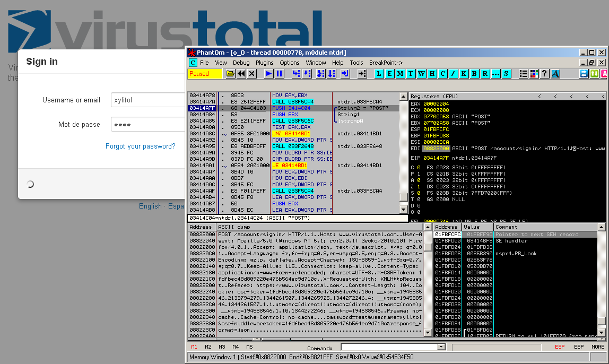Click the stack pane scrollbar thumb
The height and width of the screenshot is (364, 609).
tap(601, 321)
